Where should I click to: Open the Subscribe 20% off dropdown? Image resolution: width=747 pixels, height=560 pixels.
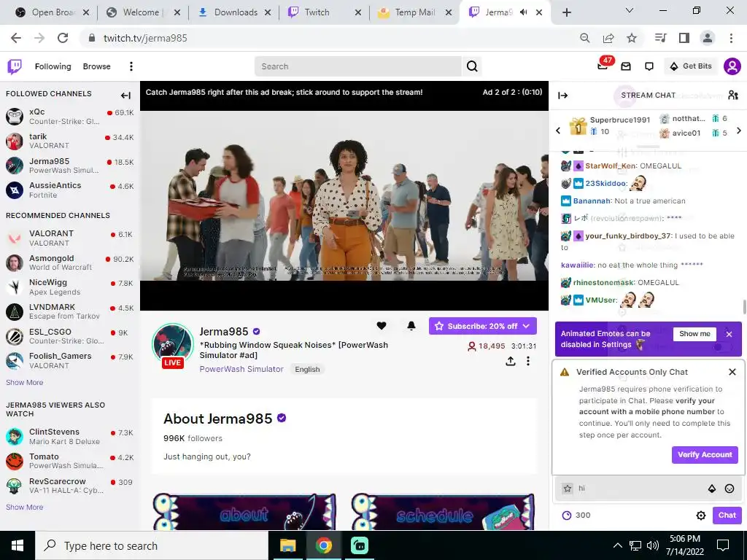(483, 326)
